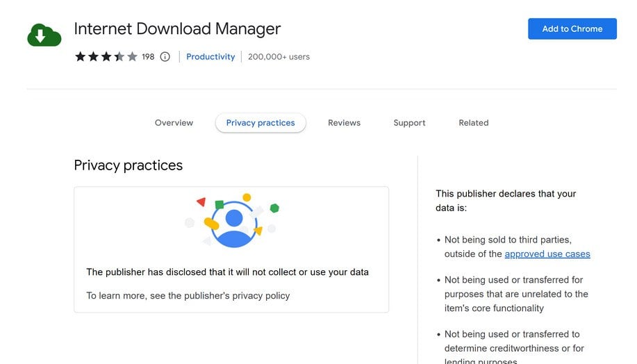The width and height of the screenshot is (637, 364).
Task: Open the Reviews tab
Action: pyautogui.click(x=344, y=123)
